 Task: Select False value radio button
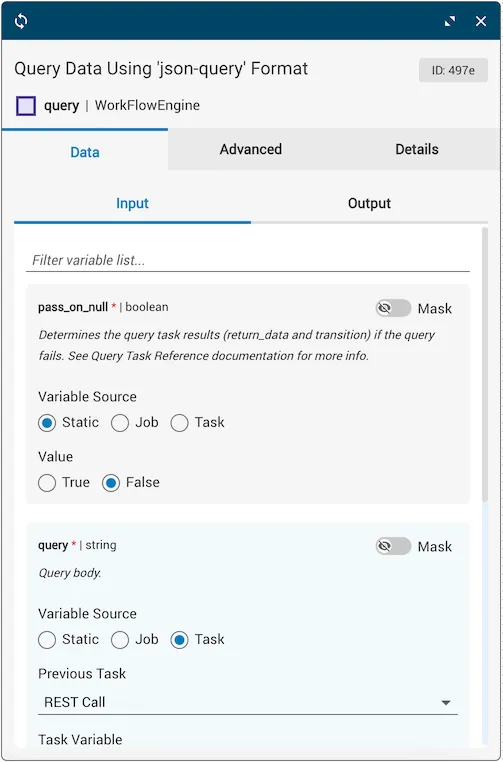point(111,483)
